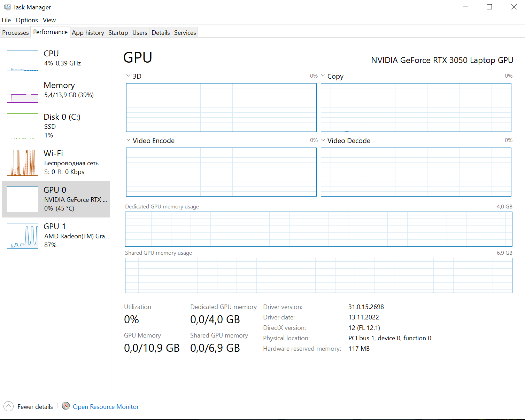Open the Copy engine dropdown chevron
The height and width of the screenshot is (420, 525).
(323, 76)
